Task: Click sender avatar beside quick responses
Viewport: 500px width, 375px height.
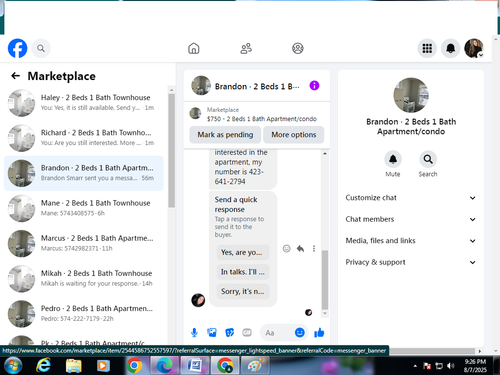Action: pos(198,300)
